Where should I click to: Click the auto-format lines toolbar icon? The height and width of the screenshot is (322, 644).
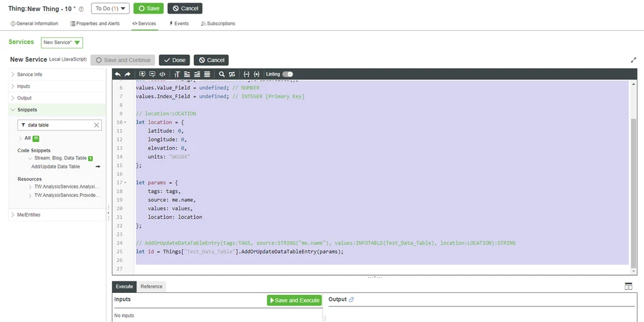tap(207, 74)
